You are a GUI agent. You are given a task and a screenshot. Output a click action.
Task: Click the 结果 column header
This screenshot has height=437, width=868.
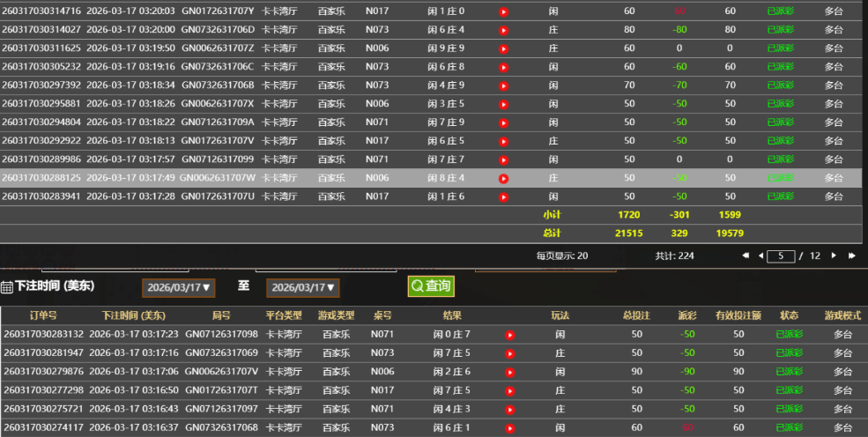(452, 315)
